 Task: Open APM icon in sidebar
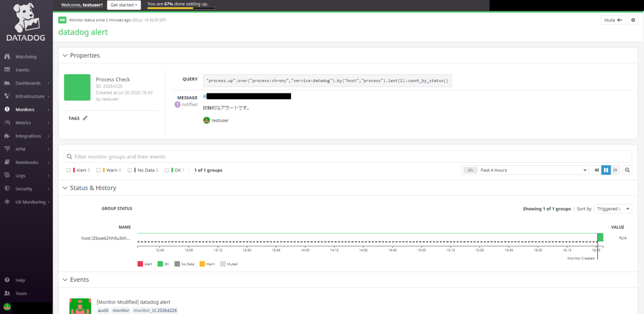coord(7,149)
